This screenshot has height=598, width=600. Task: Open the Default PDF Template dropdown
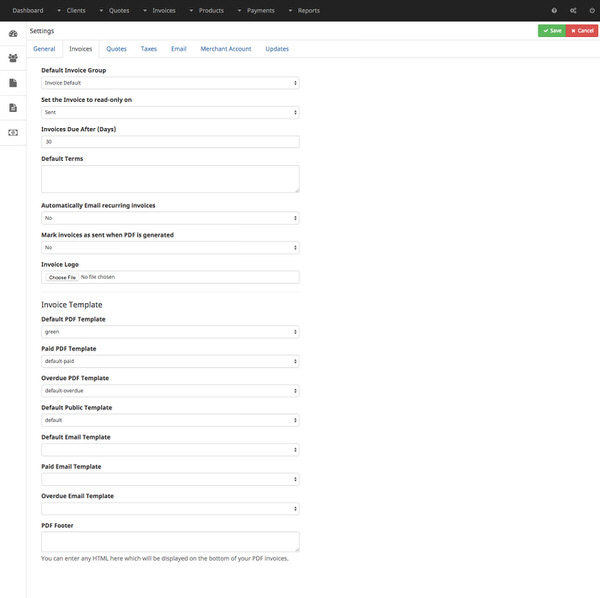coord(170,332)
